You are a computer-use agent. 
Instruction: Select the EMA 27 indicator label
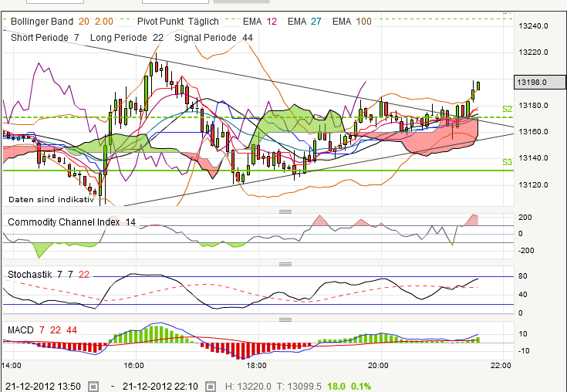point(305,22)
